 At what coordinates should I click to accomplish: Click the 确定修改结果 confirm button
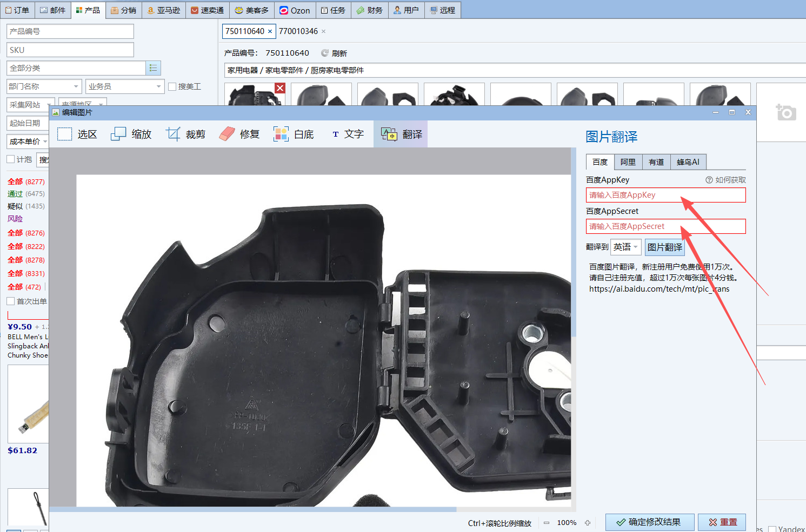coord(650,522)
